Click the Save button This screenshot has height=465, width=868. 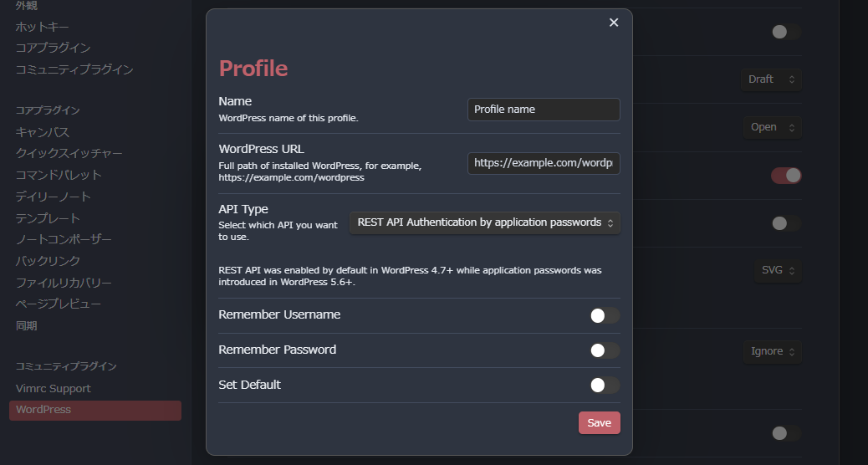pyautogui.click(x=599, y=423)
